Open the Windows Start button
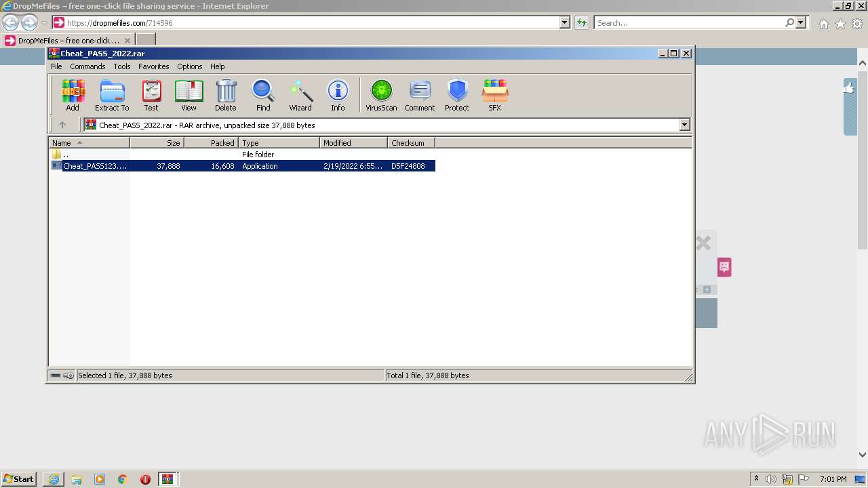This screenshot has width=868, height=488. coord(19,479)
